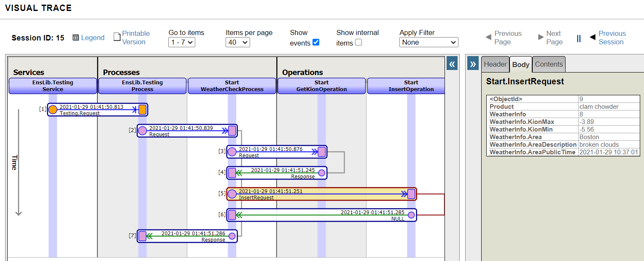Click the circle source of message 6
Viewport: 644px width, 261px height.
[411, 215]
